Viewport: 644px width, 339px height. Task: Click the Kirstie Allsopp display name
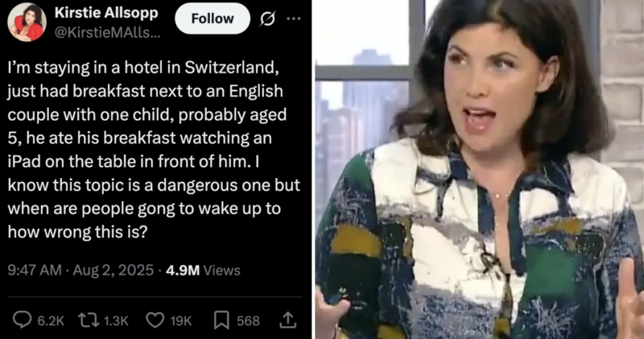[x=106, y=13]
